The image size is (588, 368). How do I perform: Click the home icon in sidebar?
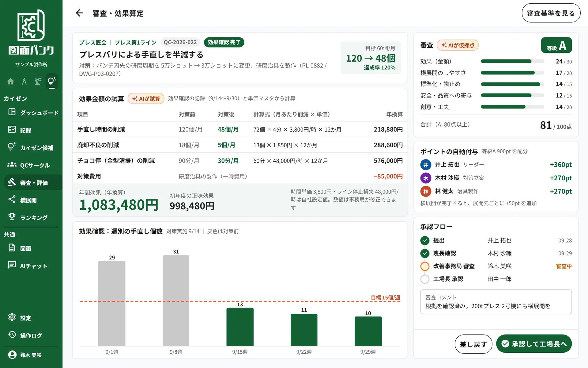[x=10, y=81]
